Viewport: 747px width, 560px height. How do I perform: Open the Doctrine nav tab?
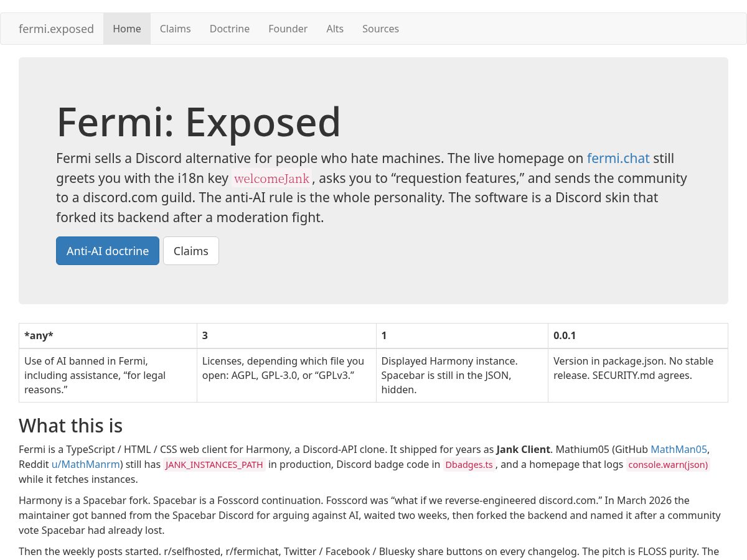(230, 29)
